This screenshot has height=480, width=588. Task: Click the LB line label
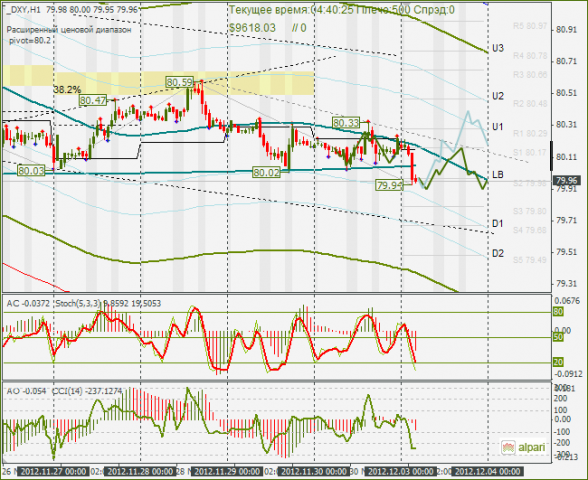tap(498, 174)
